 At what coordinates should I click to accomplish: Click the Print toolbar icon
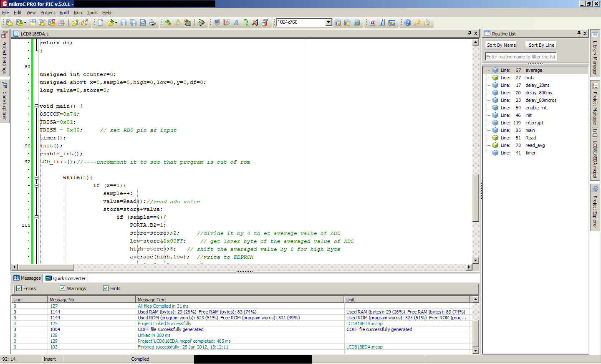[152, 23]
